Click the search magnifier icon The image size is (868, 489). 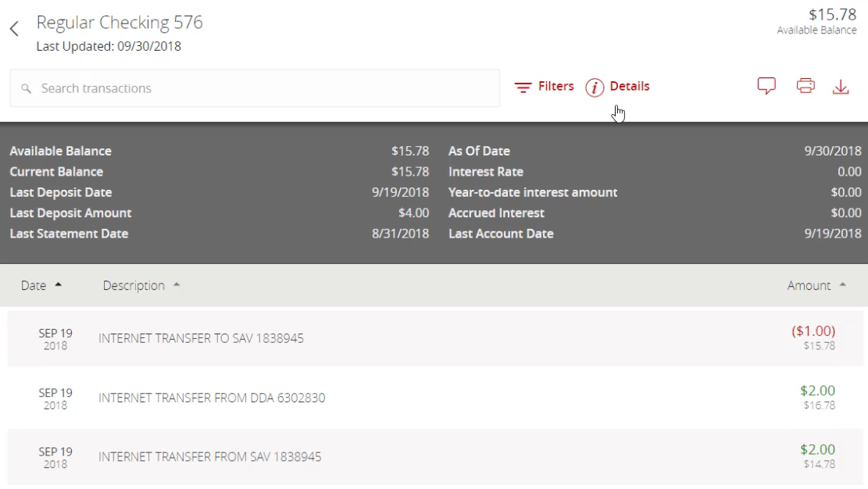point(27,89)
